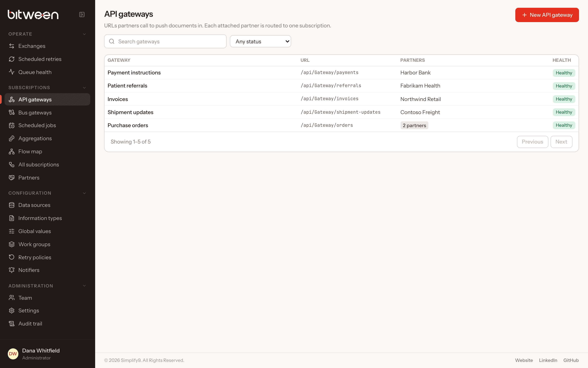Screen dimensions: 588x368
Task: Click the Data sources database icon
Action: (x=12, y=205)
